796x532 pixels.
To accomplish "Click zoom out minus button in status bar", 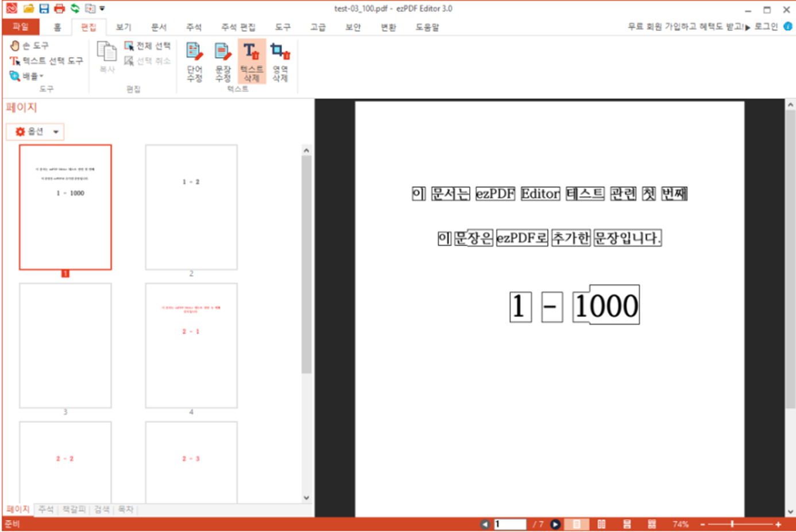I will (702, 525).
